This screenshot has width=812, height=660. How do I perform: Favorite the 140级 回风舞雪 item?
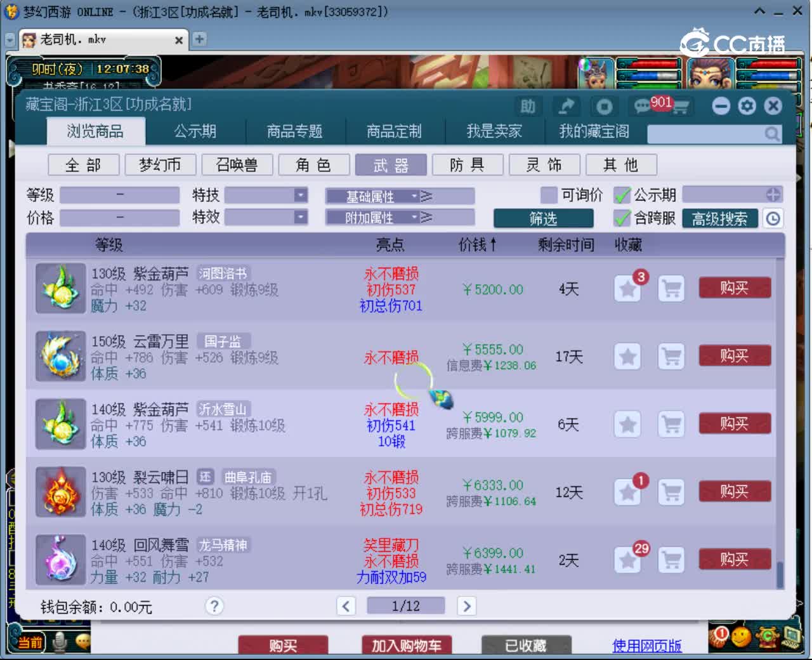coord(628,560)
